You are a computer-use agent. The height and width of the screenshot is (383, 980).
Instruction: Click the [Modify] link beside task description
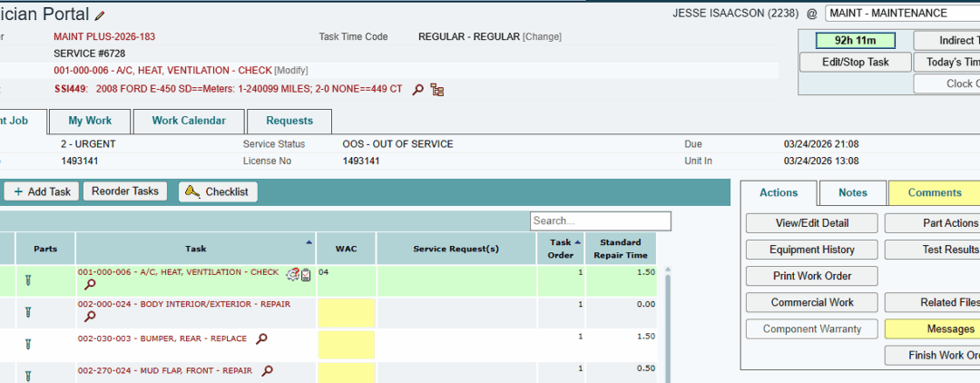291,71
